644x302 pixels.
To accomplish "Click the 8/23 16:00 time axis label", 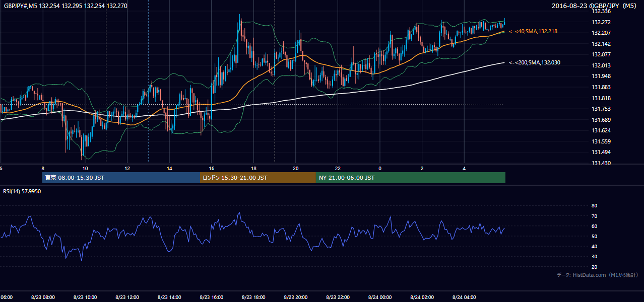I will (212, 297).
